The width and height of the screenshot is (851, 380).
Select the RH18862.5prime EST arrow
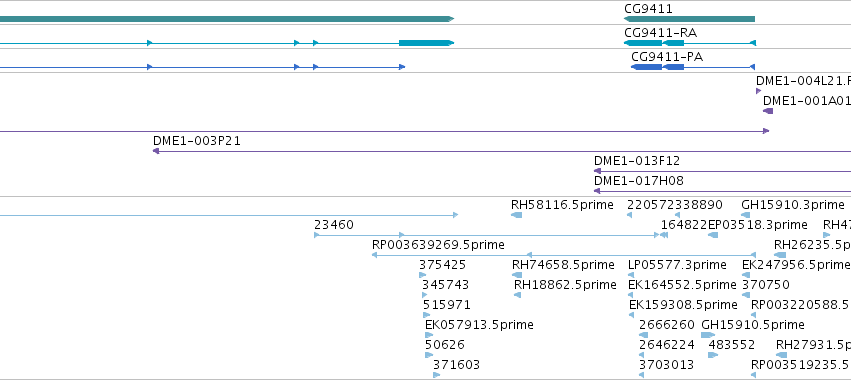pyautogui.click(x=518, y=295)
